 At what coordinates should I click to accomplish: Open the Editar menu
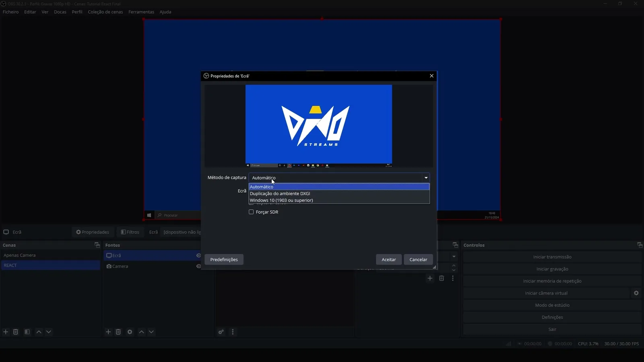[30, 12]
